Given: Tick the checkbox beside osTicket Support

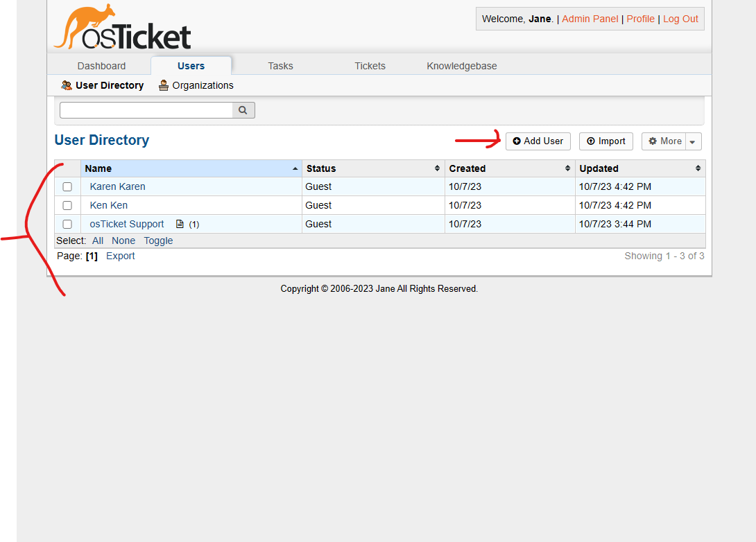Looking at the screenshot, I should pos(67,224).
